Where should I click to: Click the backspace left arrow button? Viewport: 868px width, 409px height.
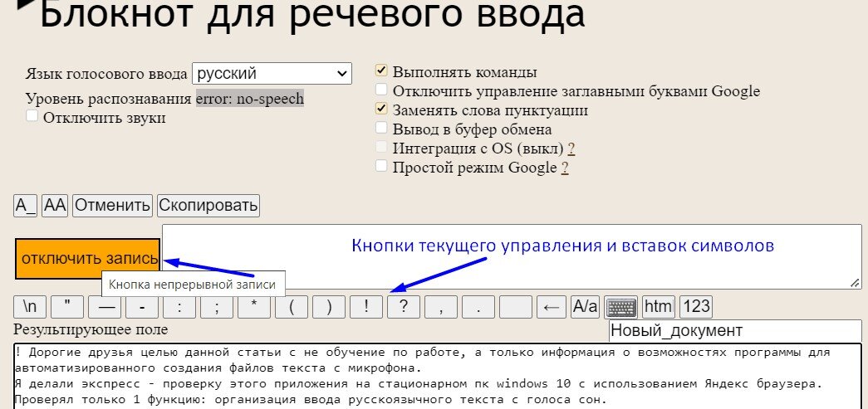pos(552,307)
